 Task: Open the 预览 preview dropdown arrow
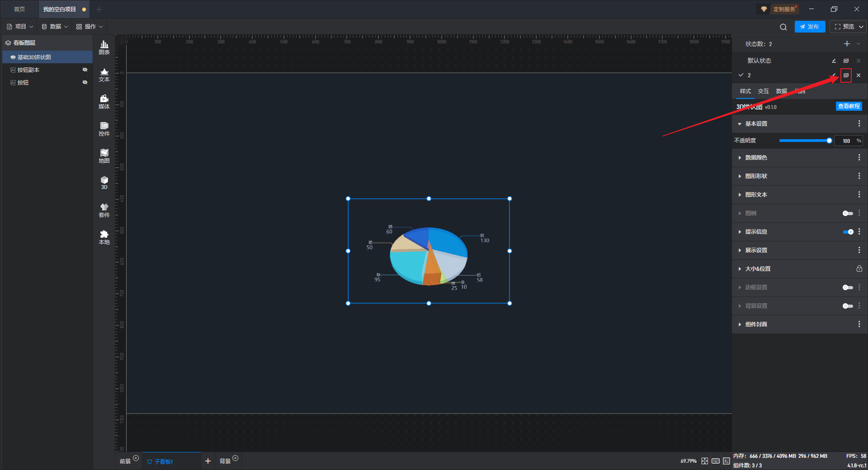coord(861,27)
